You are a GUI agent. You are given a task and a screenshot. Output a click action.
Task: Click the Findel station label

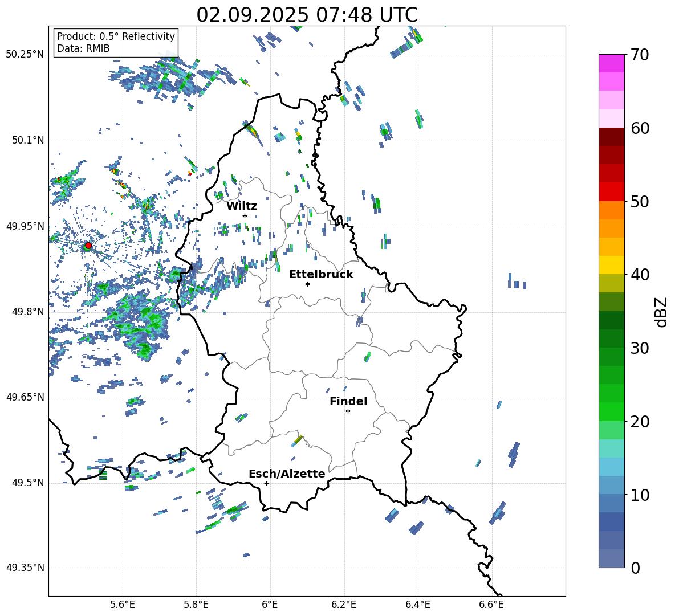(x=348, y=401)
